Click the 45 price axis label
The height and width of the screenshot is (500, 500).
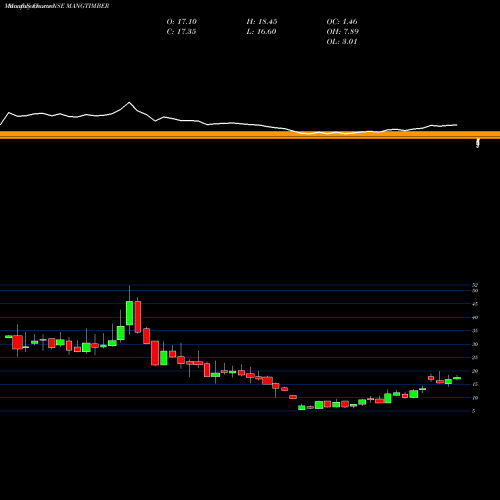[475, 304]
